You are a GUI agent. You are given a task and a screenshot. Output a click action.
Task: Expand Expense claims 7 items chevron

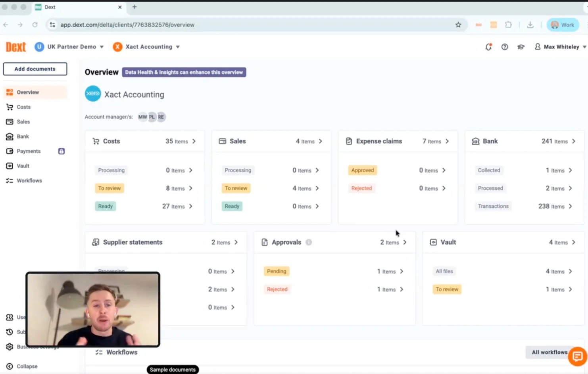click(x=447, y=141)
